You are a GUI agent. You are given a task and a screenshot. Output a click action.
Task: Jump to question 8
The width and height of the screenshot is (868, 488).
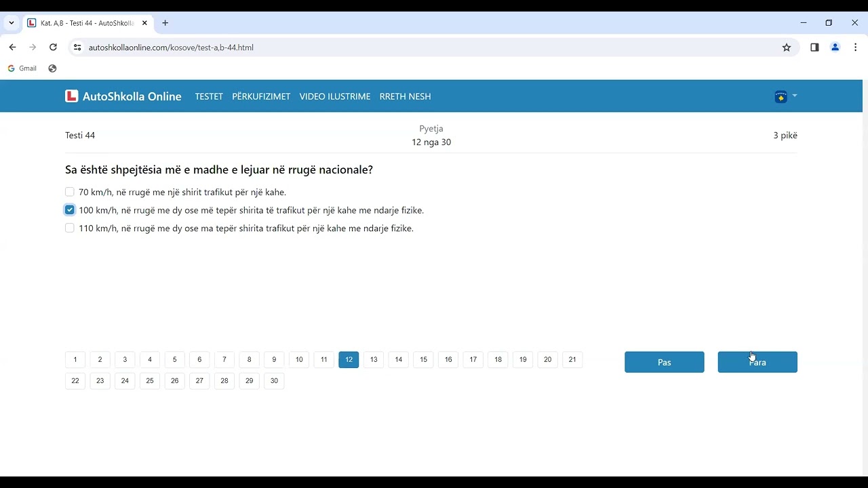click(x=249, y=359)
